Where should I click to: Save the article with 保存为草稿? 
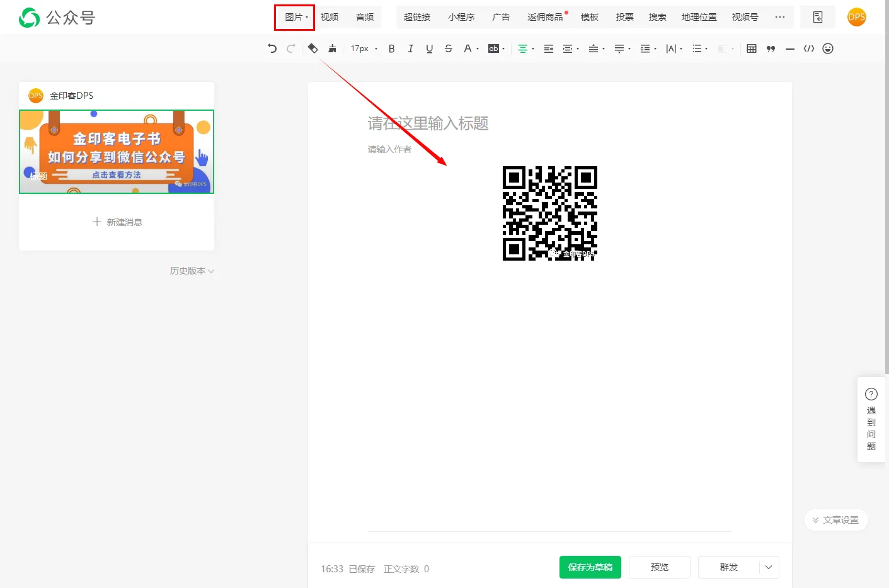(590, 567)
